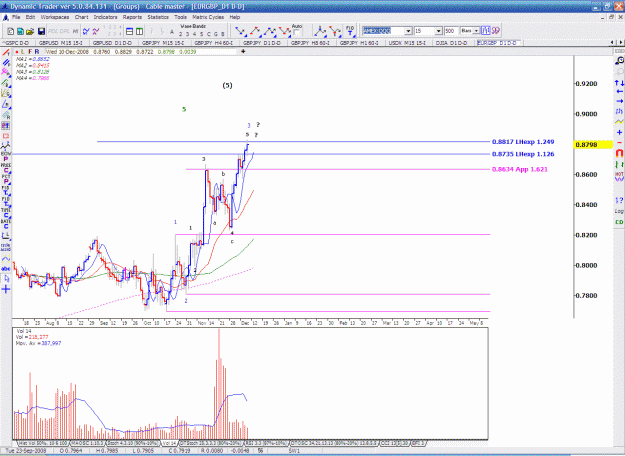Expand the period dropdown showing 15

pyautogui.click(x=438, y=31)
